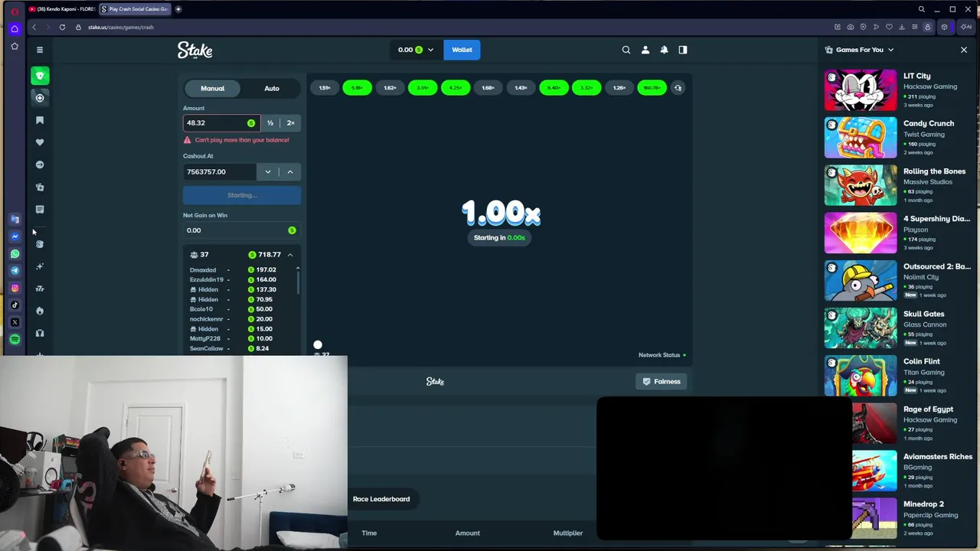Decrease the Cashout At value

[x=268, y=171]
